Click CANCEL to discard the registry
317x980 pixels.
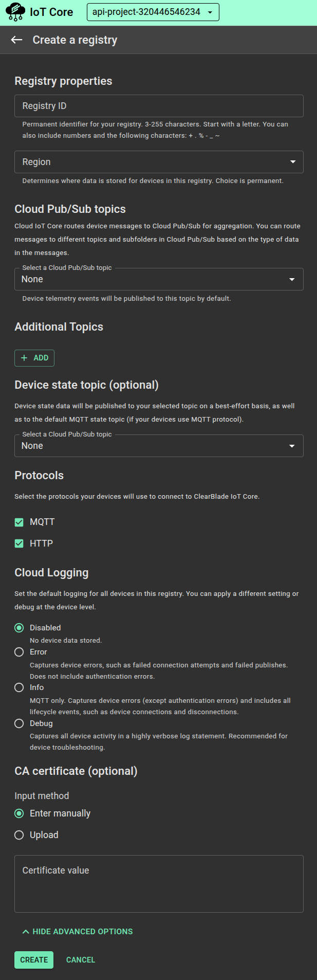pyautogui.click(x=81, y=960)
